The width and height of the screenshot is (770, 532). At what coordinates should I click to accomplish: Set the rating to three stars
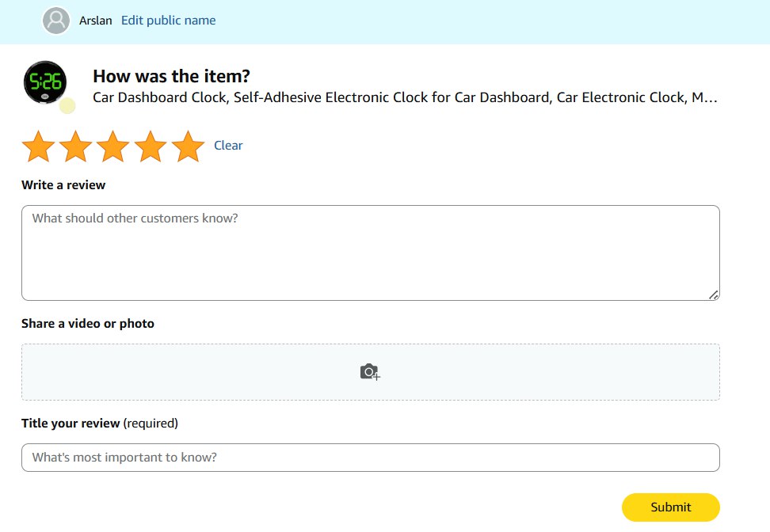tap(113, 146)
